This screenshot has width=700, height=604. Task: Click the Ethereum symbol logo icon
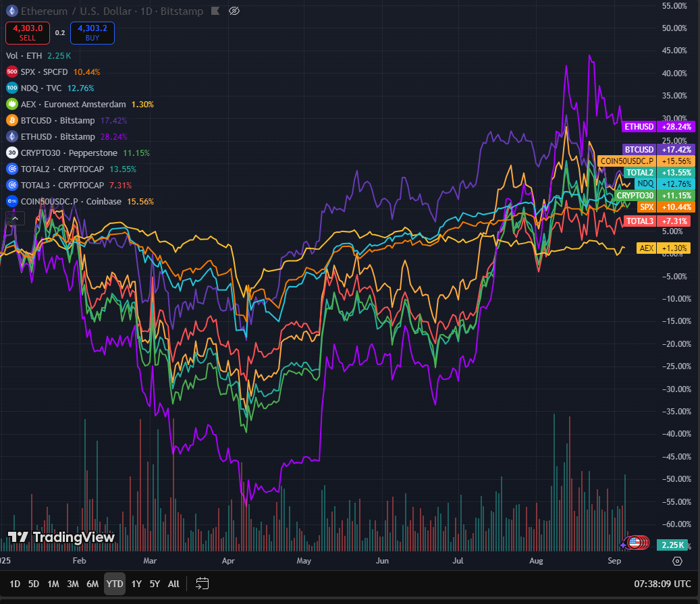tap(11, 11)
